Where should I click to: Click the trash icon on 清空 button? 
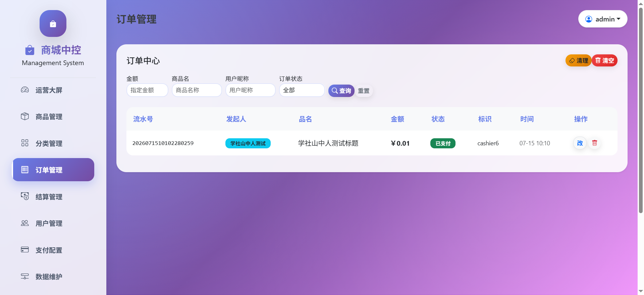(598, 60)
